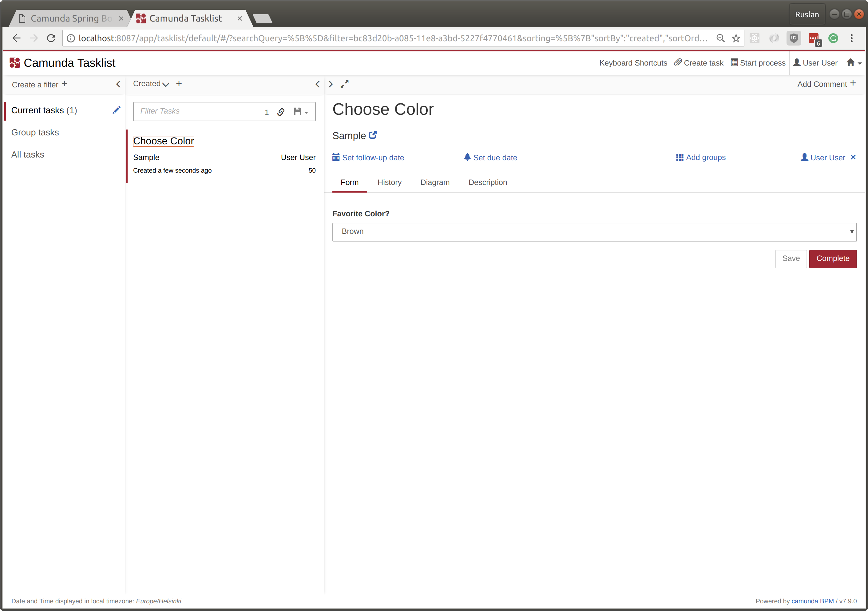Switch to the Diagram tab
The image size is (868, 611).
[435, 182]
